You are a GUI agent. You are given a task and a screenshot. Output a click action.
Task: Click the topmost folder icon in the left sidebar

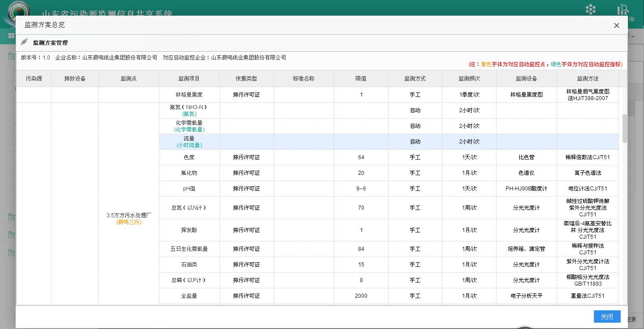pos(11,56)
